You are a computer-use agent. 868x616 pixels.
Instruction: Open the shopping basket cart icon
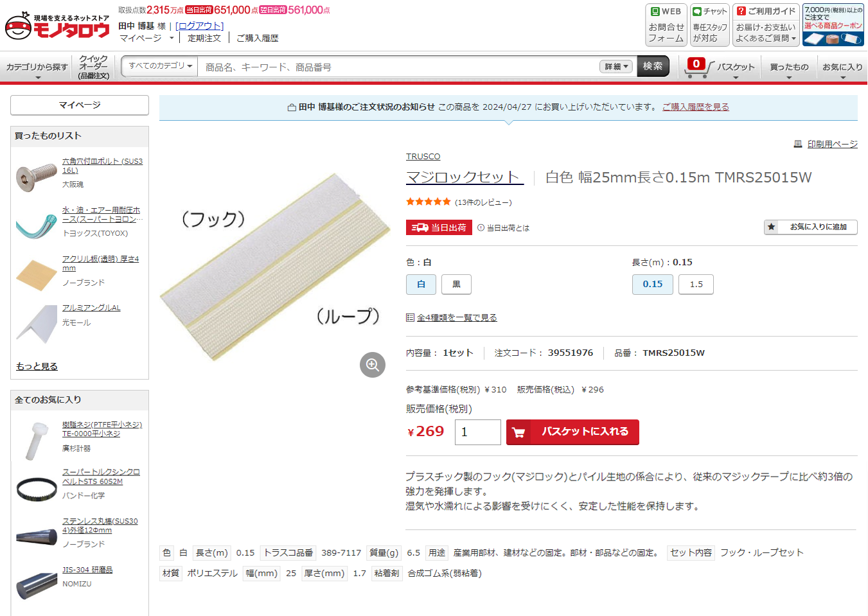[x=696, y=67]
